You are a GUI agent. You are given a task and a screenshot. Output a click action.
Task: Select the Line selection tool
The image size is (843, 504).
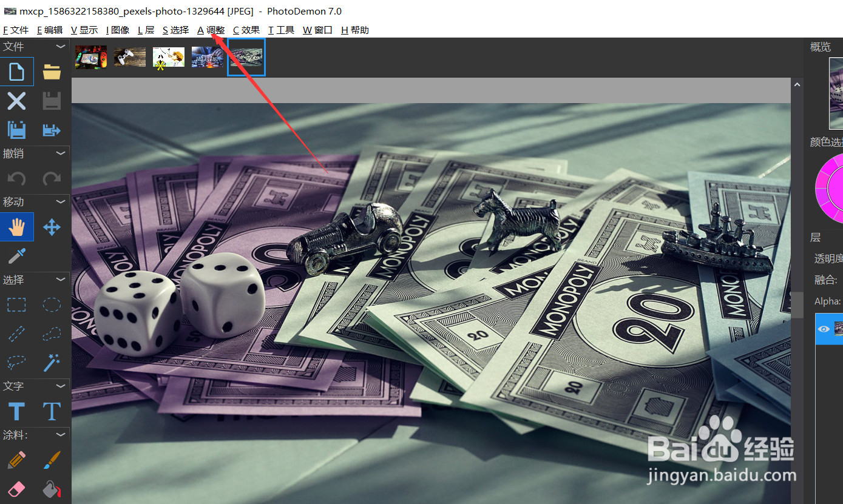pyautogui.click(x=16, y=334)
